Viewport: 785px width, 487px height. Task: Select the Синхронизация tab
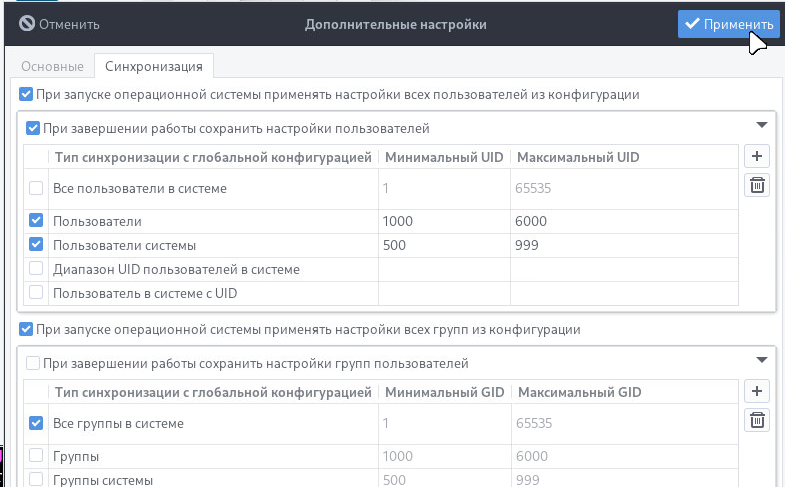[154, 67]
